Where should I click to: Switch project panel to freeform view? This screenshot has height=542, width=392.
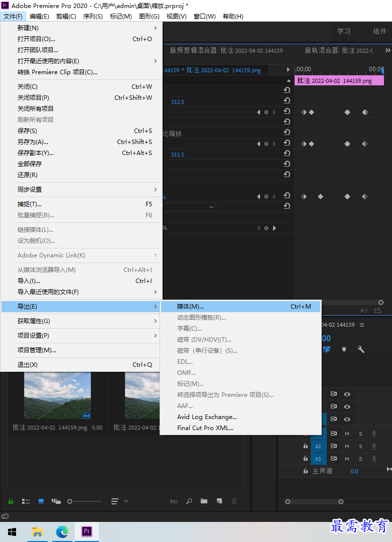(56, 501)
